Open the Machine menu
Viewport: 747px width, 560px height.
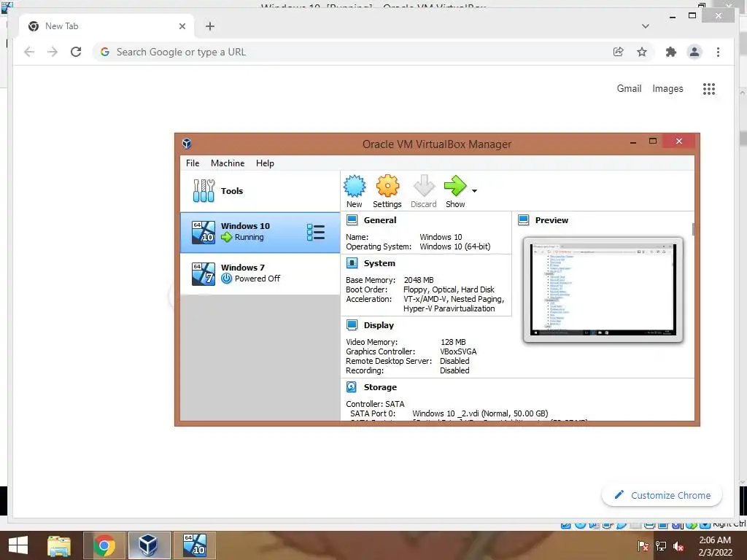click(x=228, y=163)
